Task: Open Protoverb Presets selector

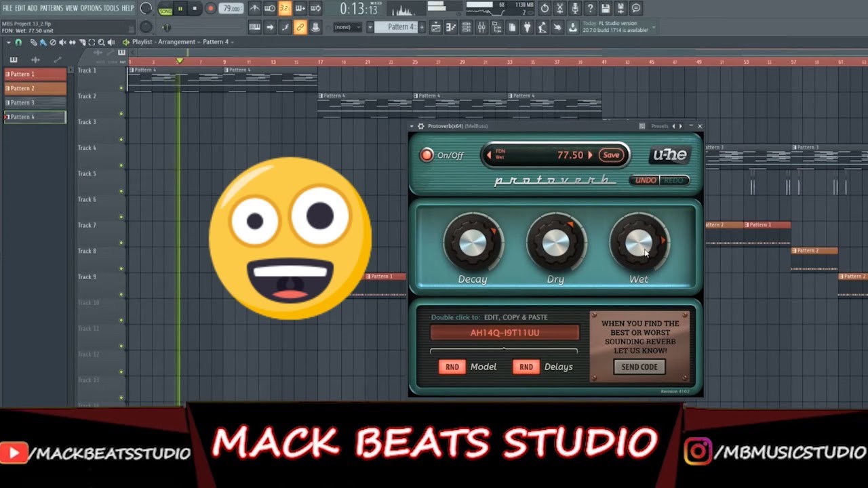Action: [660, 126]
